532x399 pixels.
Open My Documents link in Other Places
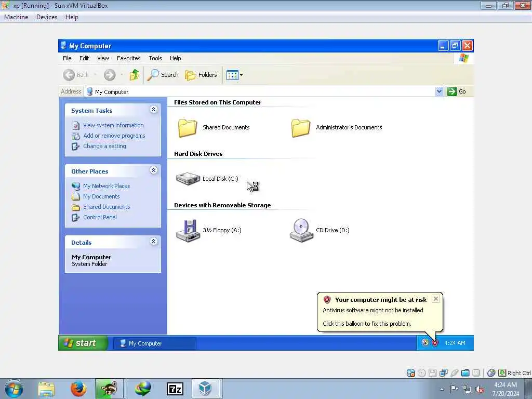pyautogui.click(x=101, y=196)
